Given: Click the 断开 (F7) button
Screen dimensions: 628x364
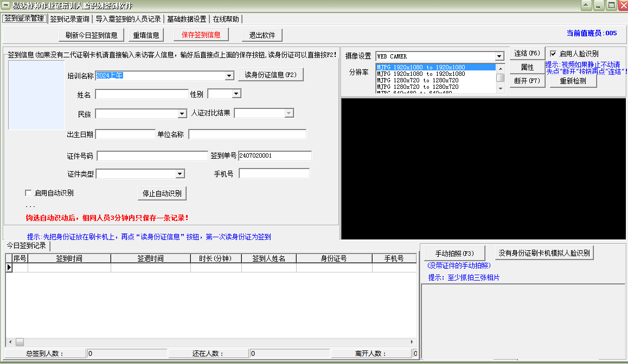Looking at the screenshot, I should [527, 81].
